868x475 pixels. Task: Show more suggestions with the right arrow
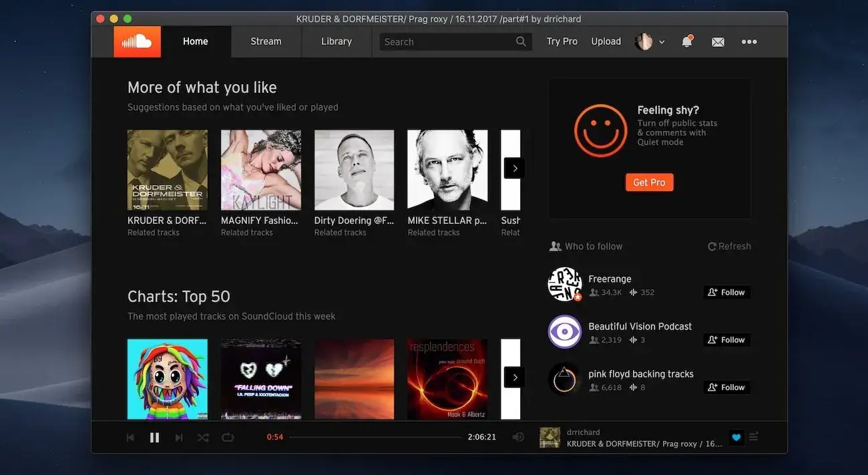click(514, 168)
